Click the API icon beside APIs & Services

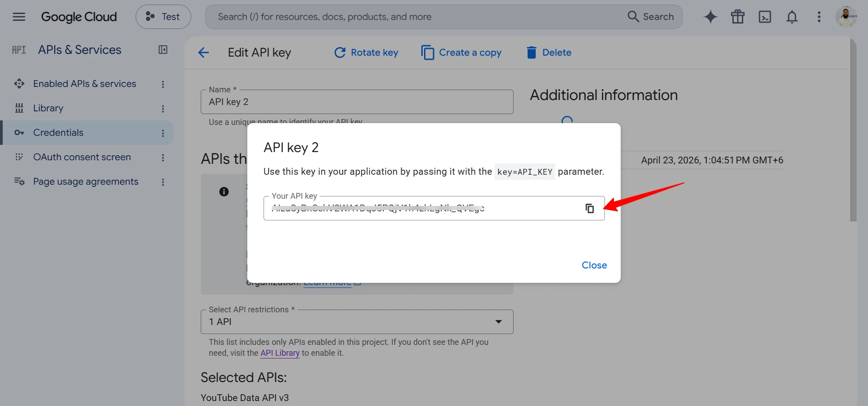coord(19,50)
